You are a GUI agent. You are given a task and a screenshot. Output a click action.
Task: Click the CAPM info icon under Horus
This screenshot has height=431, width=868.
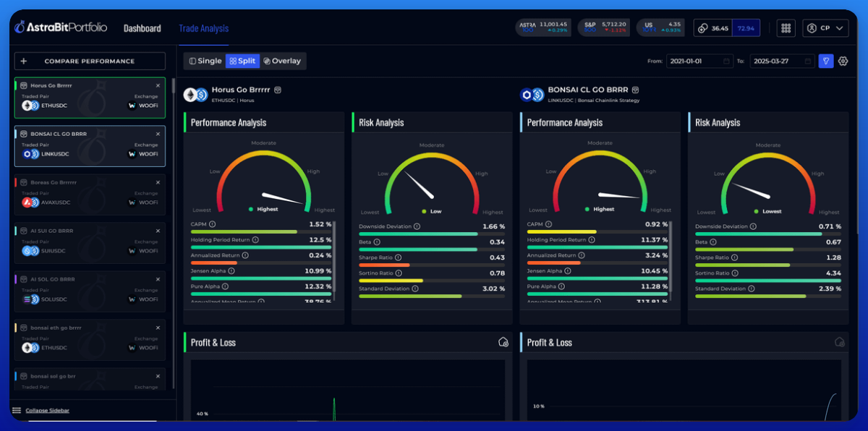[x=212, y=224]
